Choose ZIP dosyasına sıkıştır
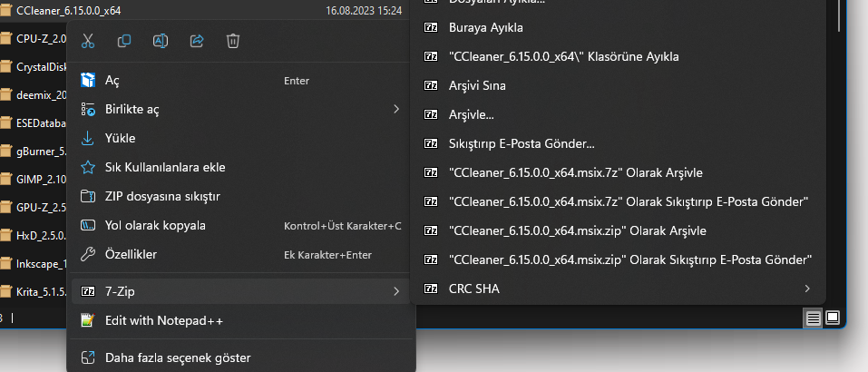 [241, 197]
